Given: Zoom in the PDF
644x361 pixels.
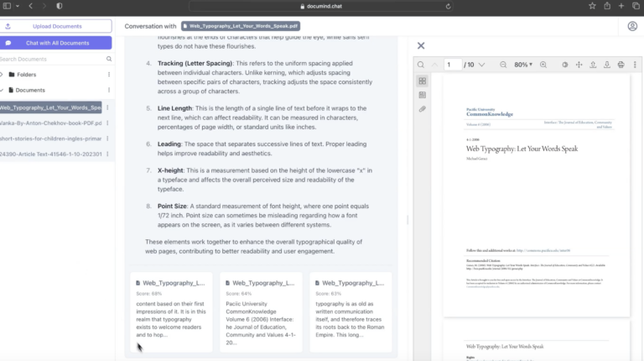Looking at the screenshot, I should pyautogui.click(x=543, y=65).
